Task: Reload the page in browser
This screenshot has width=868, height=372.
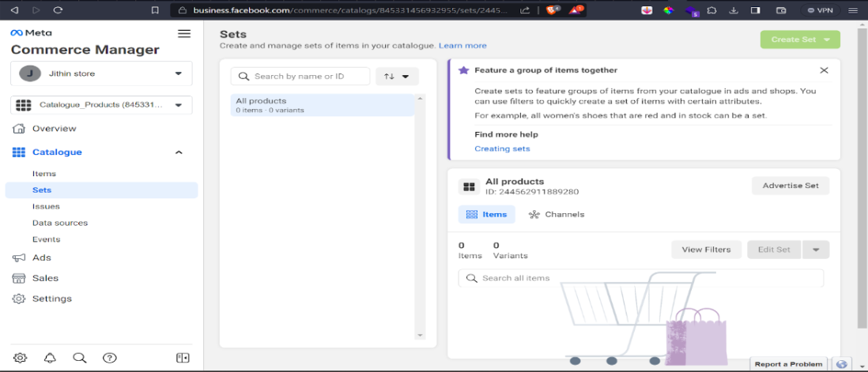Action: pyautogui.click(x=58, y=10)
